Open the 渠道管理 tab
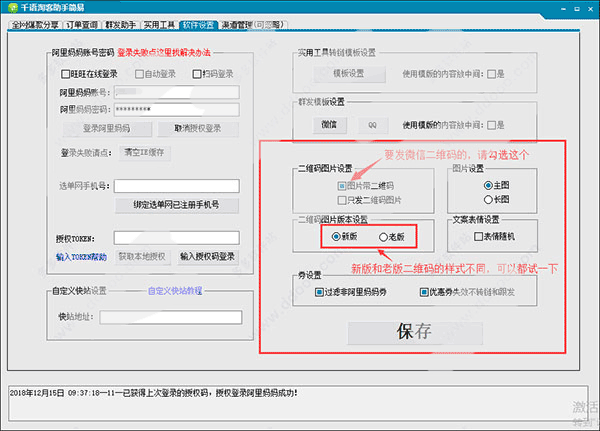Screen dimensions: 600x431 (253, 25)
